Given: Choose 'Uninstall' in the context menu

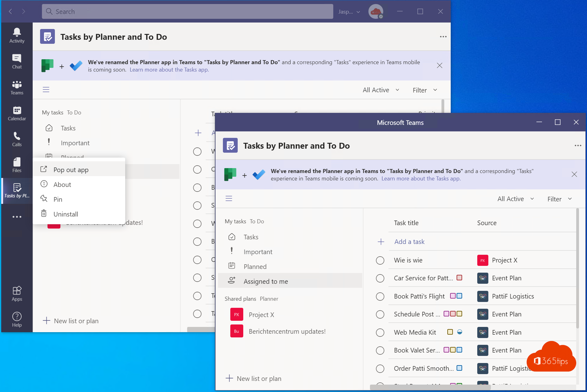Looking at the screenshot, I should (66, 214).
